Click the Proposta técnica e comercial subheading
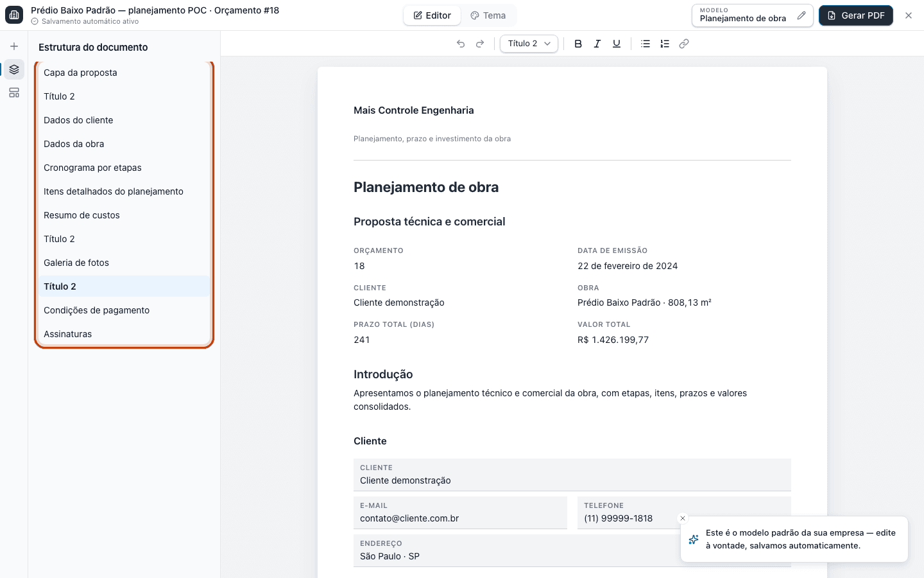 (429, 222)
